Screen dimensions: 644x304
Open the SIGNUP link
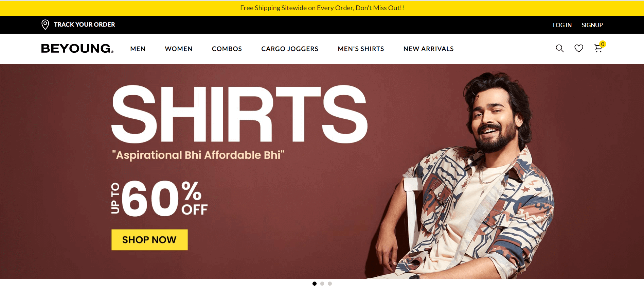pyautogui.click(x=592, y=25)
